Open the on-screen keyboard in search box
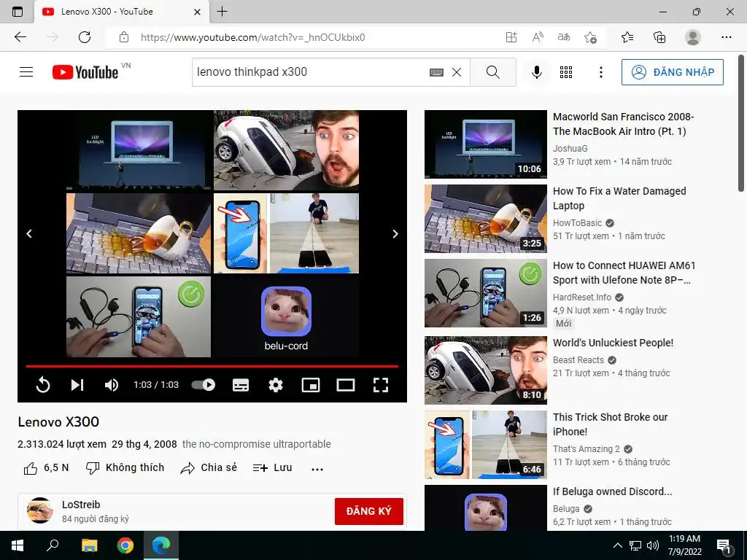This screenshot has height=560, width=747. point(436,72)
